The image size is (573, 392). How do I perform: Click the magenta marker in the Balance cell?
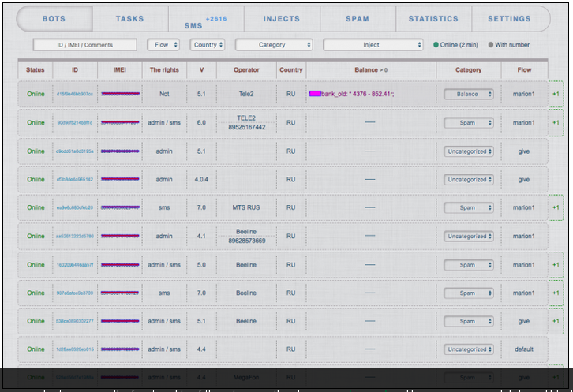coord(315,94)
